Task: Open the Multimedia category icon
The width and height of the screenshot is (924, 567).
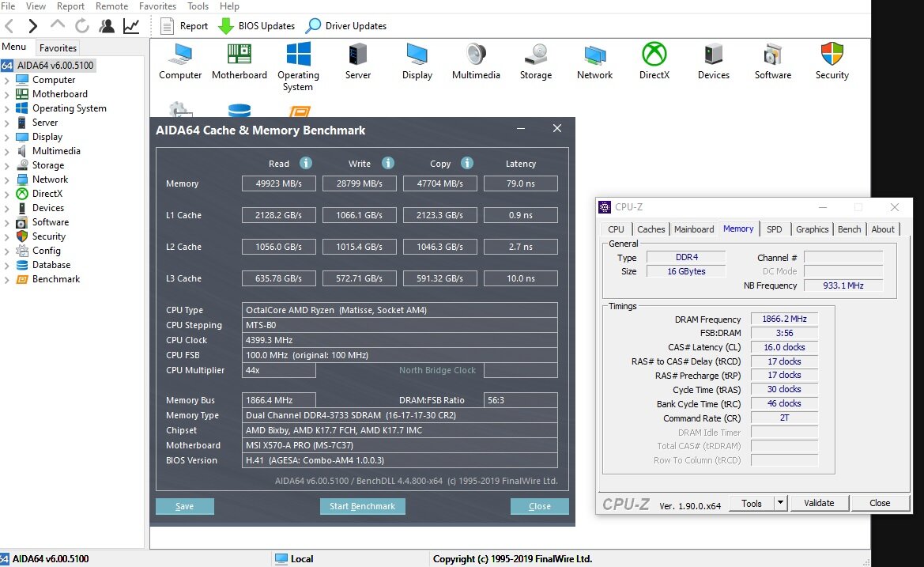Action: coord(476,62)
